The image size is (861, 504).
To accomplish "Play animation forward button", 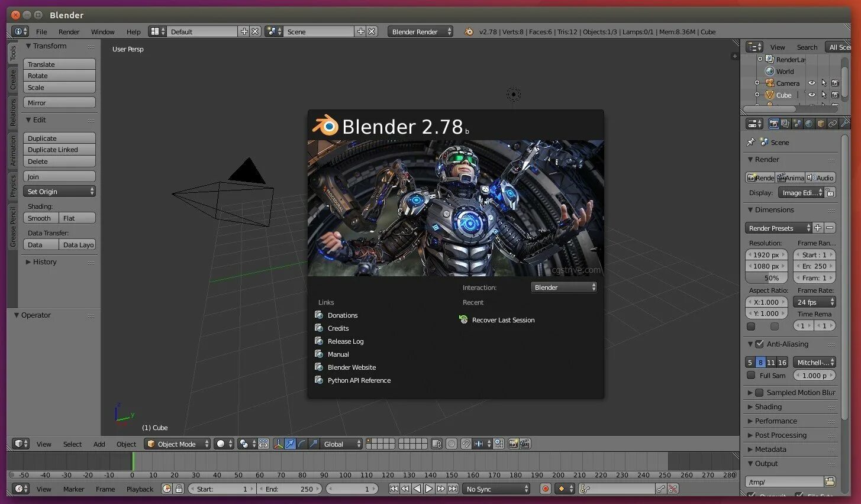I will [429, 489].
